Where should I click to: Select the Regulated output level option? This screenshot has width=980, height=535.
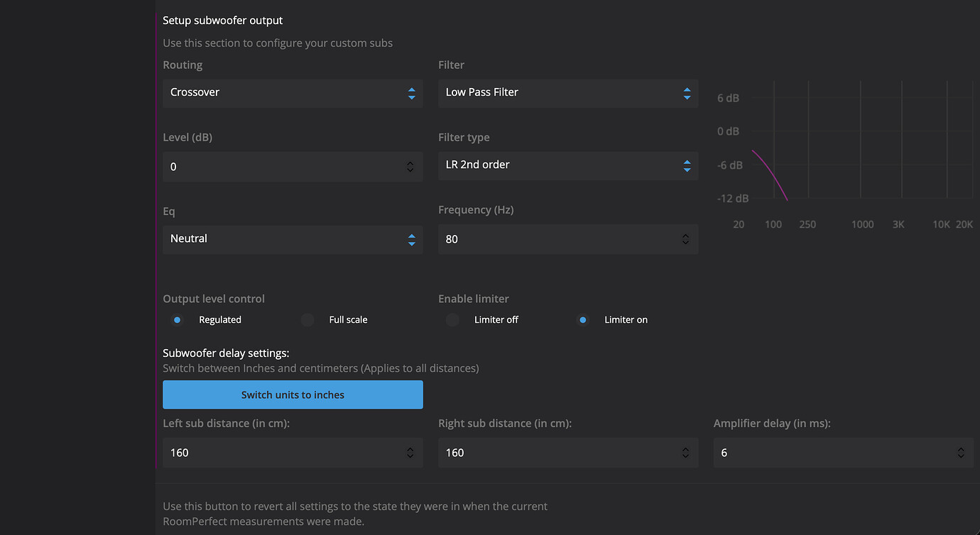coord(178,320)
